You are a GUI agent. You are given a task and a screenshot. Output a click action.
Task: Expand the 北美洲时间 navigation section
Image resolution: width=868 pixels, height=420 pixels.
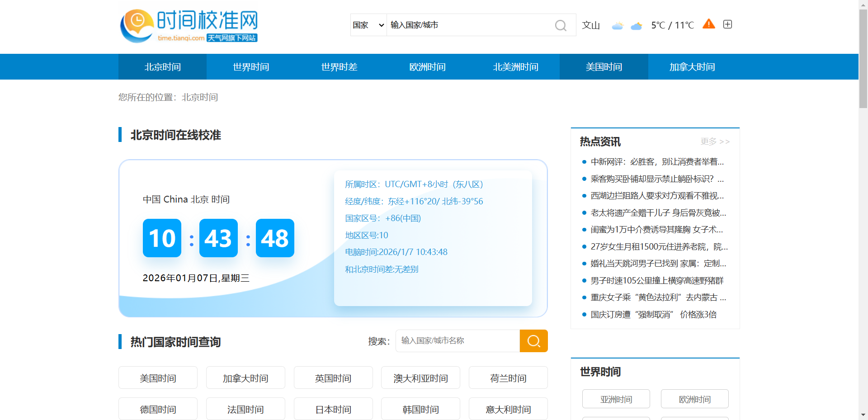coord(515,66)
